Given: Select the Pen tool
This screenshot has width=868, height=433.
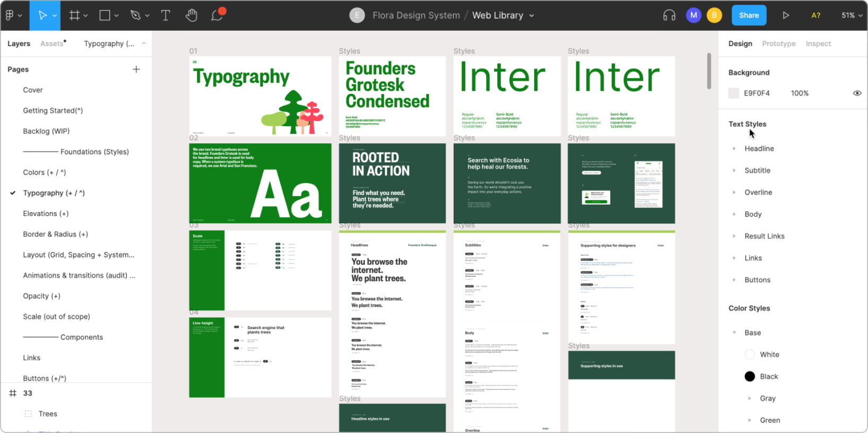Looking at the screenshot, I should 136,15.
